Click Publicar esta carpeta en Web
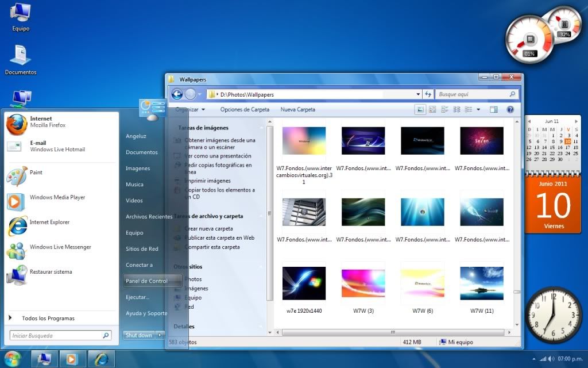The image size is (588, 368). pos(219,237)
